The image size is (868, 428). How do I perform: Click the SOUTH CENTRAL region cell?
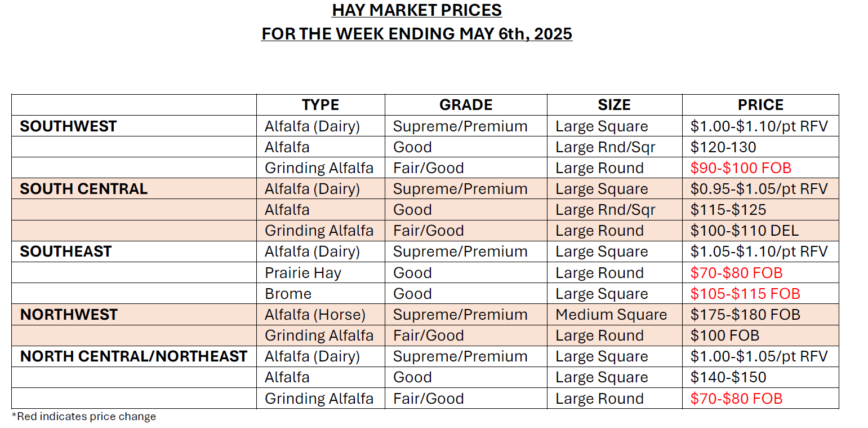pos(83,189)
